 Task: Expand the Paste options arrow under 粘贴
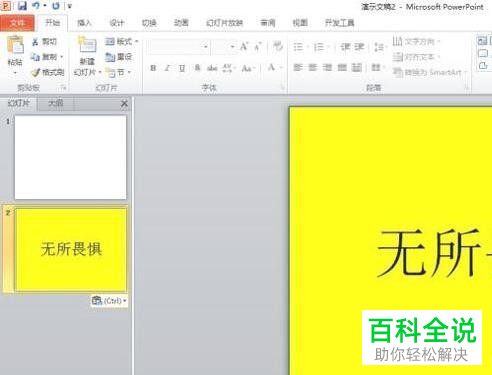pyautogui.click(x=15, y=72)
